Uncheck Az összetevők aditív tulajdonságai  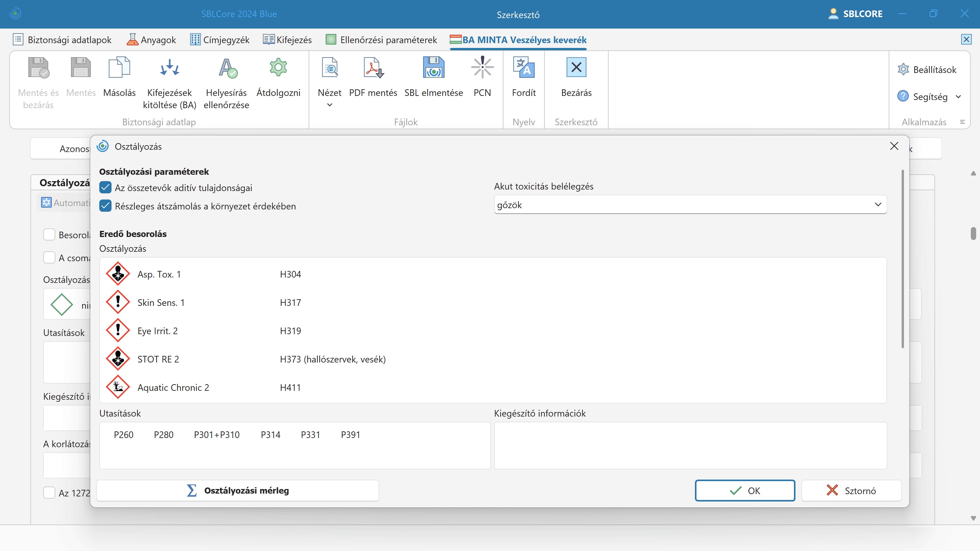(x=105, y=187)
